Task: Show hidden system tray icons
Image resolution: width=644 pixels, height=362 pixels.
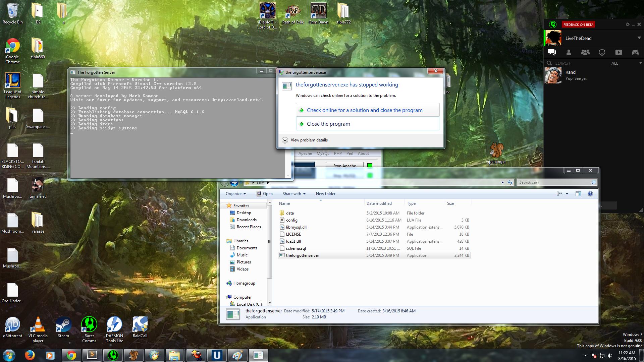Action: (x=586, y=356)
